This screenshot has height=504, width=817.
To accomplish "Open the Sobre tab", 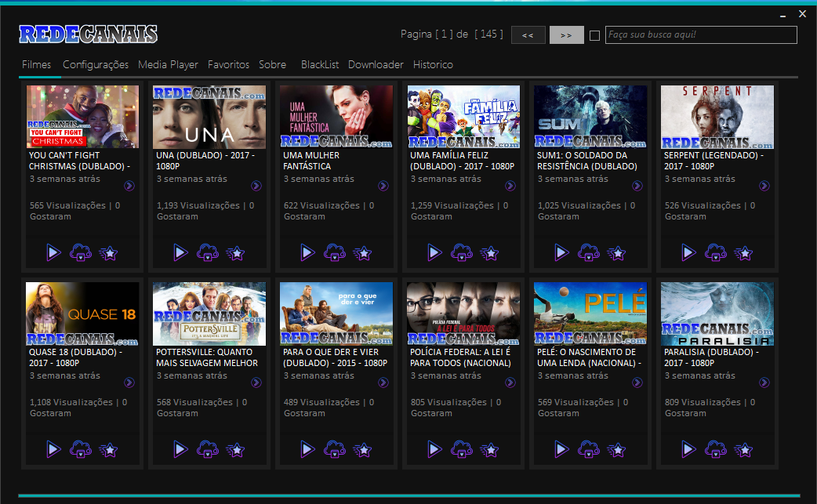I will coord(273,64).
